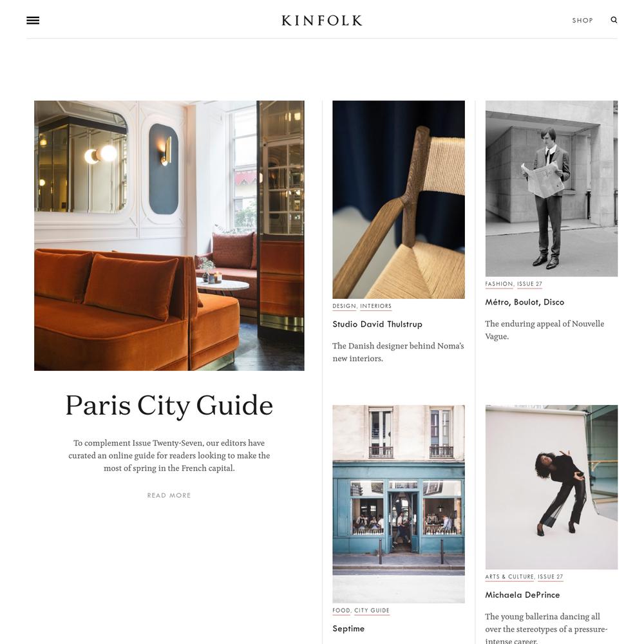Select the Food category tag
Viewport: 644px width, 644px height.
coord(341,611)
